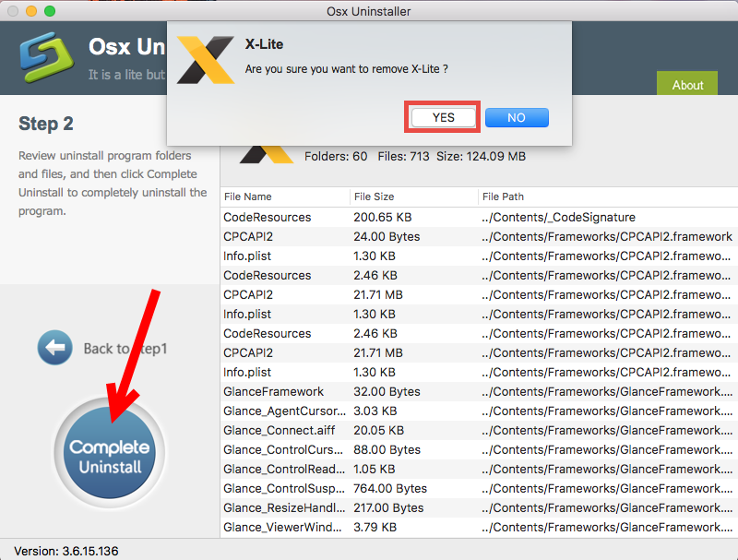The height and width of the screenshot is (560, 738).
Task: Click the X-Lite icon in the dialog
Action: (205, 60)
